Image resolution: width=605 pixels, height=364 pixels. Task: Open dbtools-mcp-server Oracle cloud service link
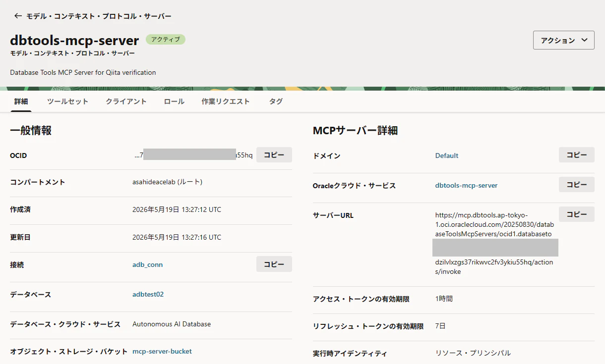(x=466, y=185)
